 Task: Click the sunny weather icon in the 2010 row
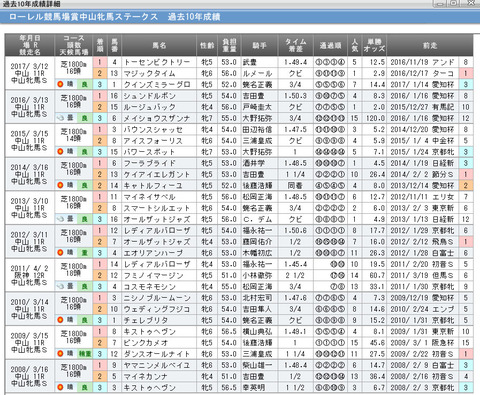[x=60, y=320]
